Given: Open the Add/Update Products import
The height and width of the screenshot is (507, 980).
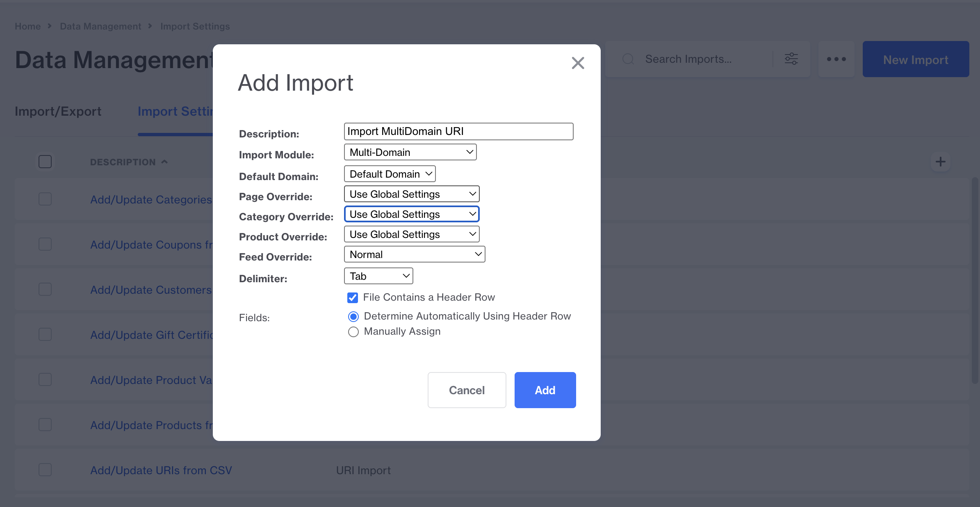Looking at the screenshot, I should point(151,425).
